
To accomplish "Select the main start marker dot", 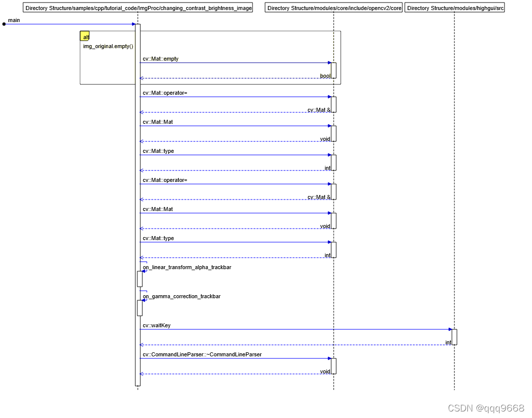I will click(4, 24).
